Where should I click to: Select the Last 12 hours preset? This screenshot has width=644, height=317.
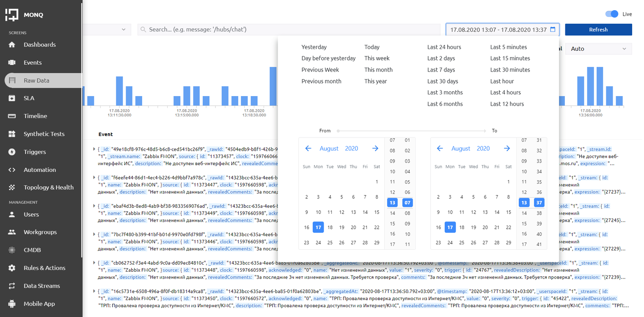tap(507, 104)
